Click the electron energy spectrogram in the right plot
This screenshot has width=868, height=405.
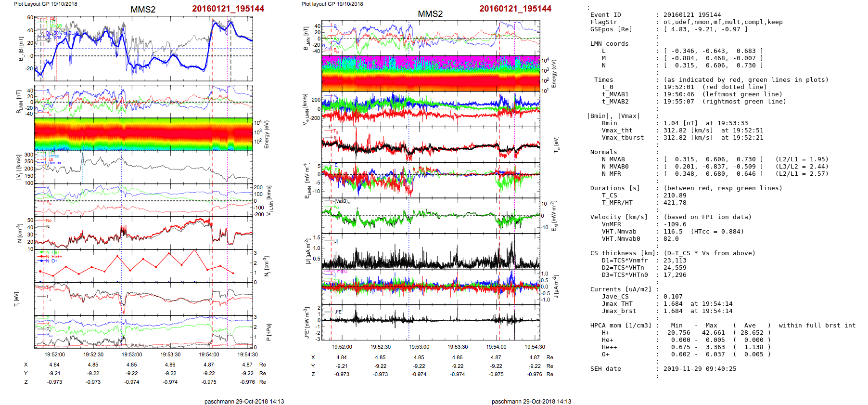431,73
